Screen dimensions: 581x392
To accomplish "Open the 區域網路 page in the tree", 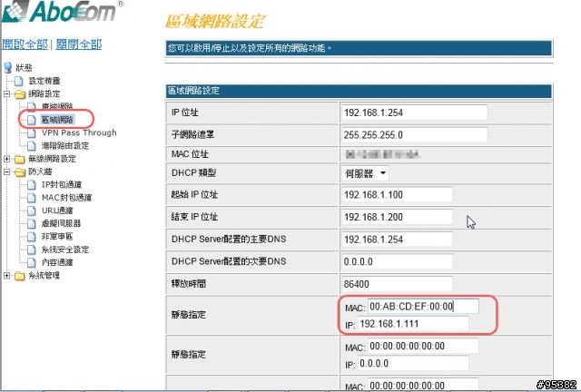I will pos(57,119).
